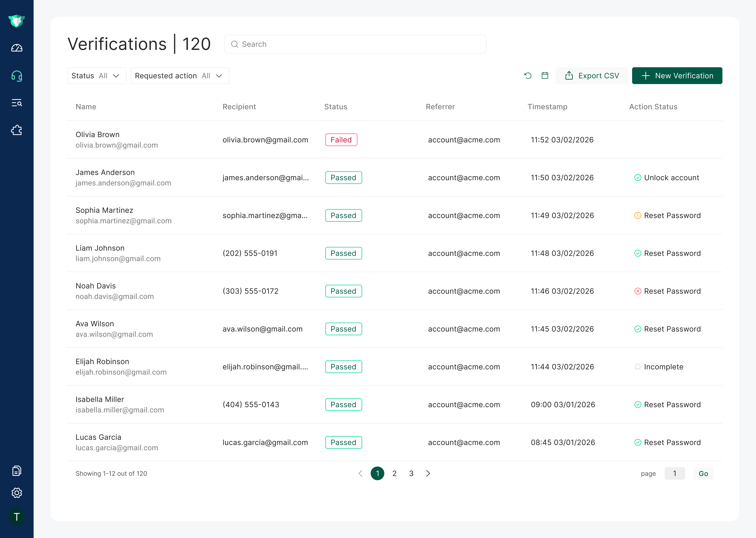This screenshot has height=538, width=756.
Task: Click the page number input box
Action: [675, 473]
